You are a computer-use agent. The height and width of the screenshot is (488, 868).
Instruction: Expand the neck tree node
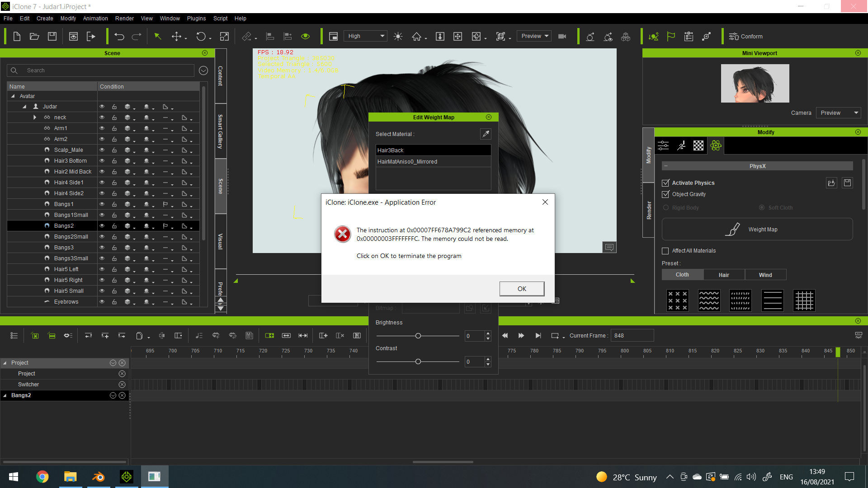click(x=35, y=117)
